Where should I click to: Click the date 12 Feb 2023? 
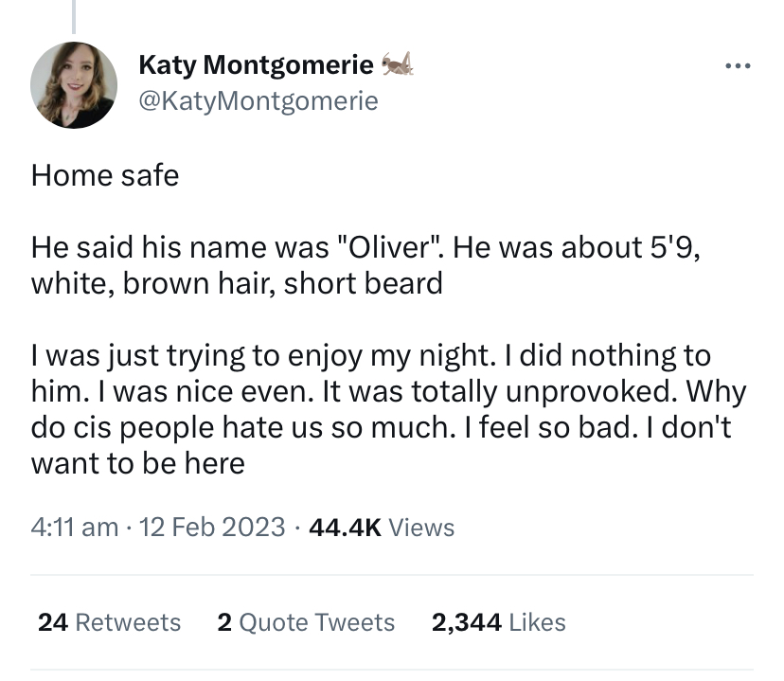212,528
